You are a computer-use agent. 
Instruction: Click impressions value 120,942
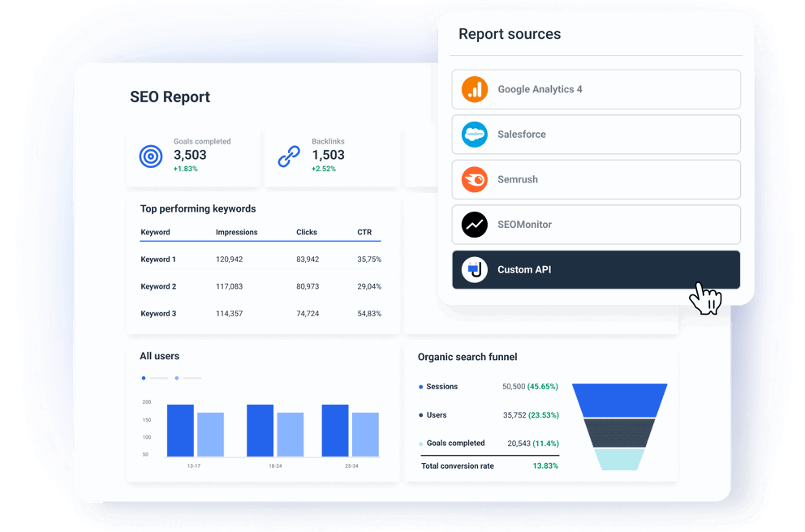pos(229,260)
